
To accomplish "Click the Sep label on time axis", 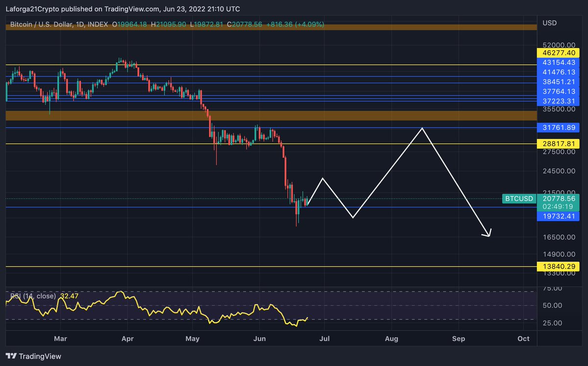I will point(459,338).
